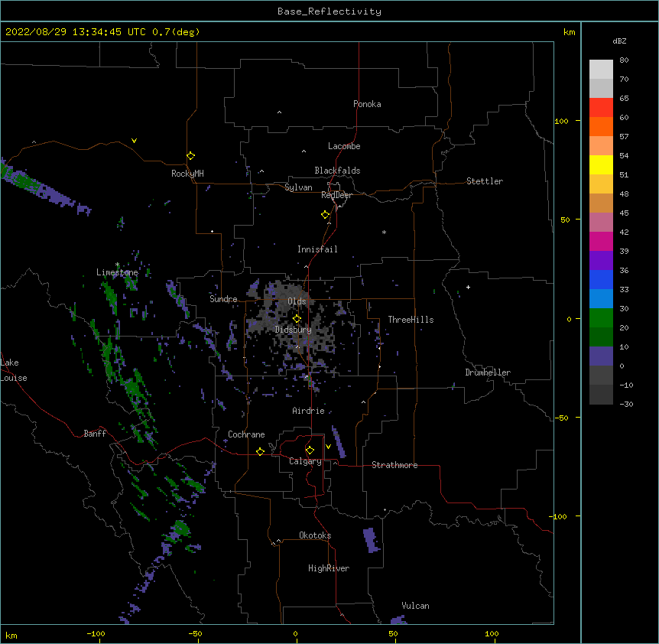Click the Didsbury city label
Viewport: 659px width, 644px height.
[294, 330]
